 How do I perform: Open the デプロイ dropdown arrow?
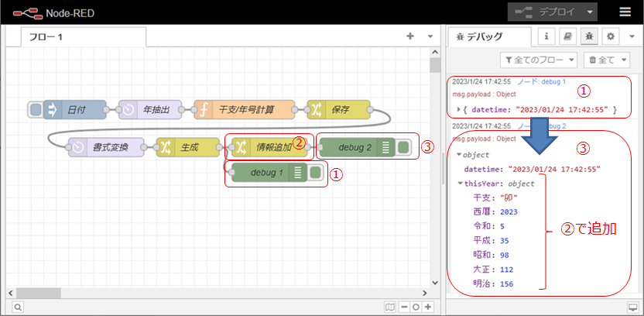coord(591,12)
